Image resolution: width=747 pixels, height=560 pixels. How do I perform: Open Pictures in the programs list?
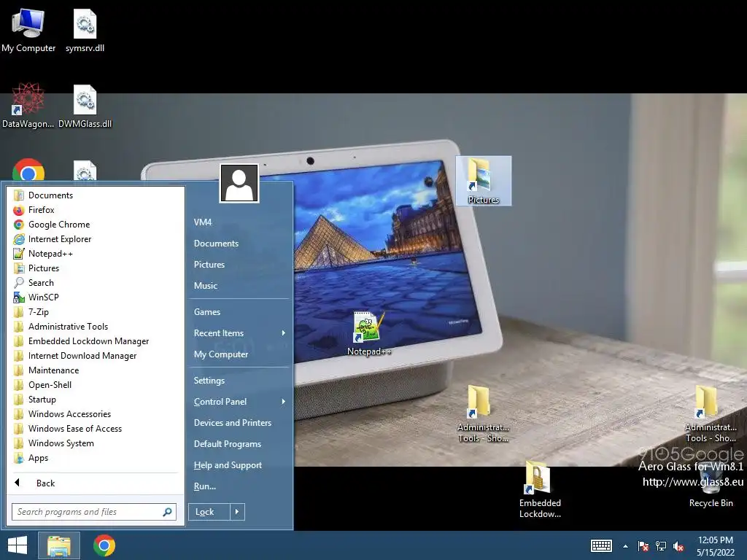point(96,268)
